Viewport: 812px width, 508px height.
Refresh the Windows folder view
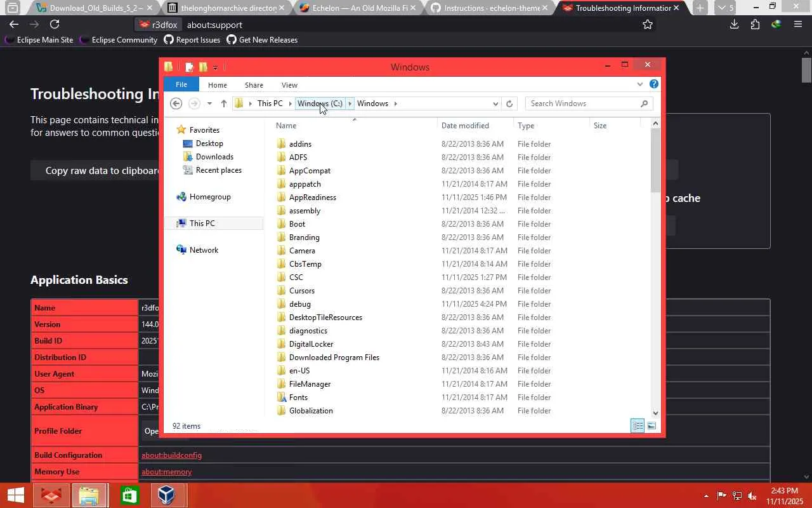pos(509,104)
